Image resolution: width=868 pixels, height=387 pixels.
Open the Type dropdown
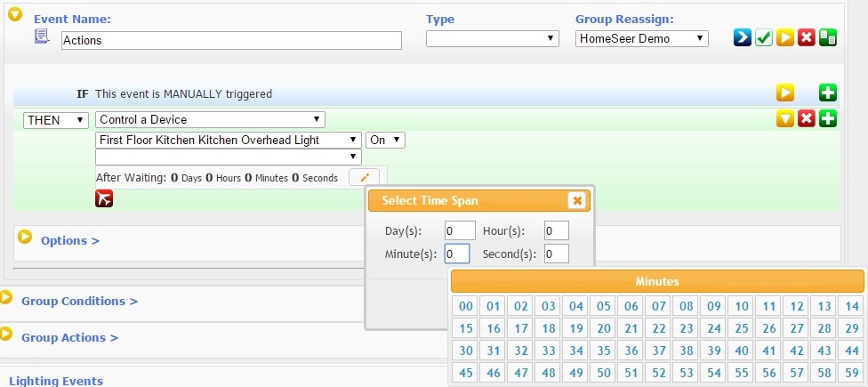[x=492, y=38]
